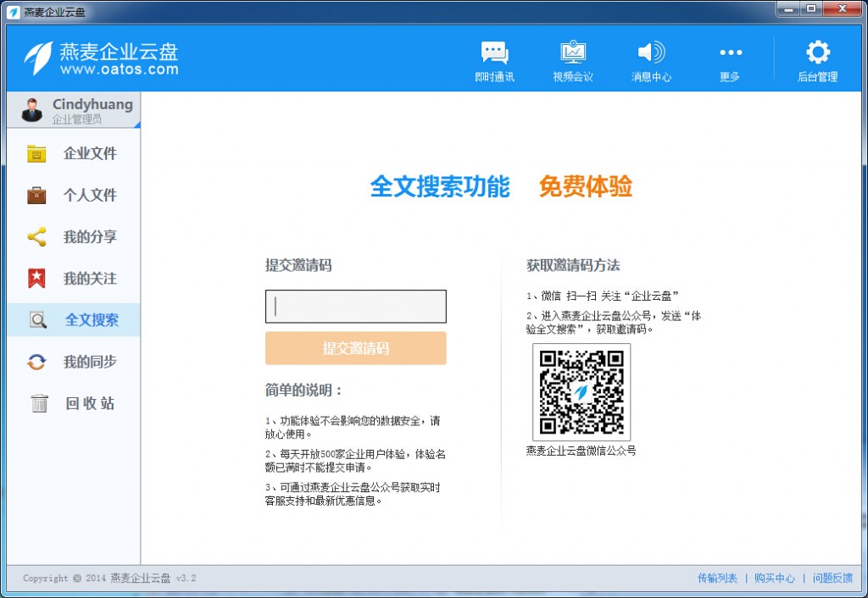Open 后台管理 admin settings gear

pos(815,59)
